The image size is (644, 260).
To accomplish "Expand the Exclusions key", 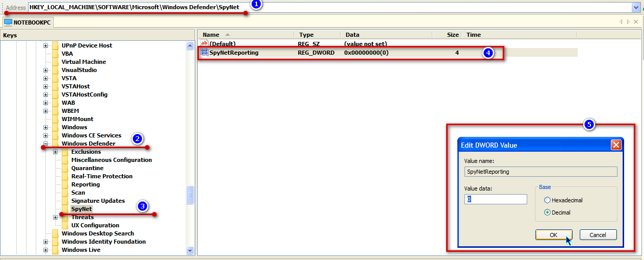I will pyautogui.click(x=55, y=152).
